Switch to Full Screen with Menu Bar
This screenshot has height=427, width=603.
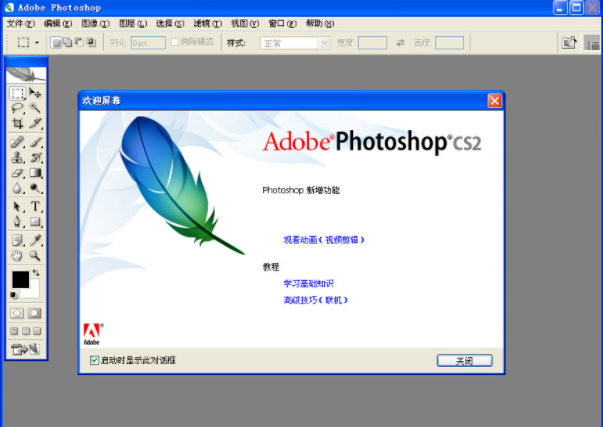[26, 331]
